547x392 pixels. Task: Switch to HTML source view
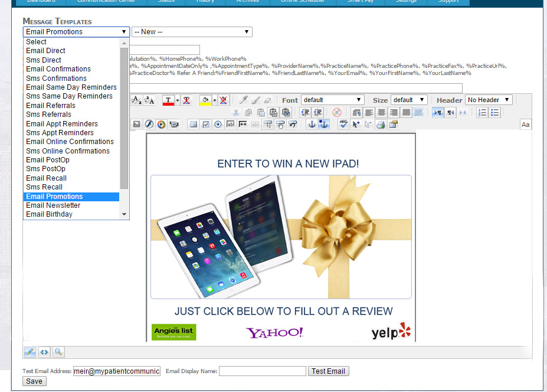(44, 352)
